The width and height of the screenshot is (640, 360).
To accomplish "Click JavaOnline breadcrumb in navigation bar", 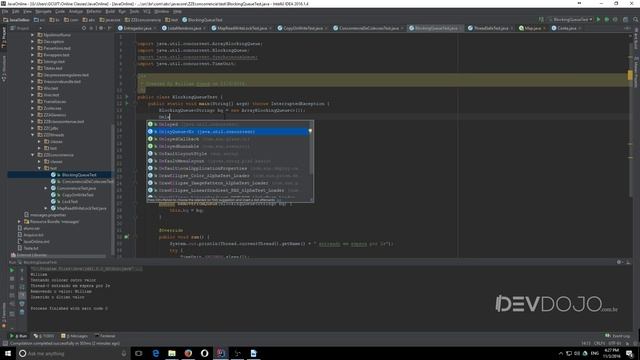I will click(16, 20).
